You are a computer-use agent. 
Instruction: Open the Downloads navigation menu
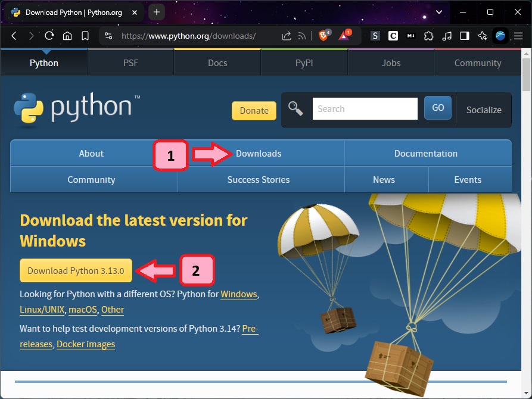coord(259,154)
